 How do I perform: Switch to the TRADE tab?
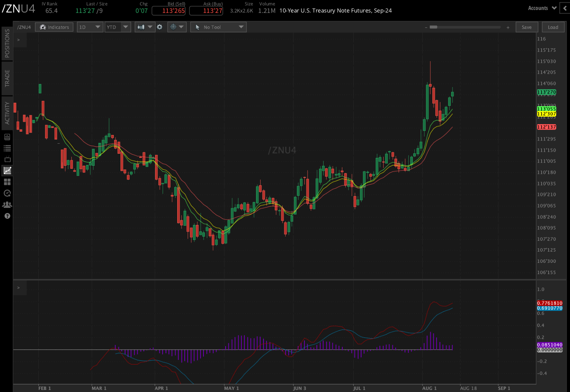[x=7, y=79]
